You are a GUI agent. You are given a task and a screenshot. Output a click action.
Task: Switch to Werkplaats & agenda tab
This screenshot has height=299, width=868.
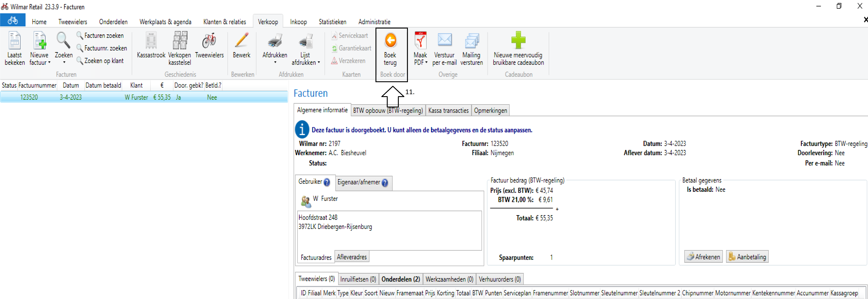(165, 22)
